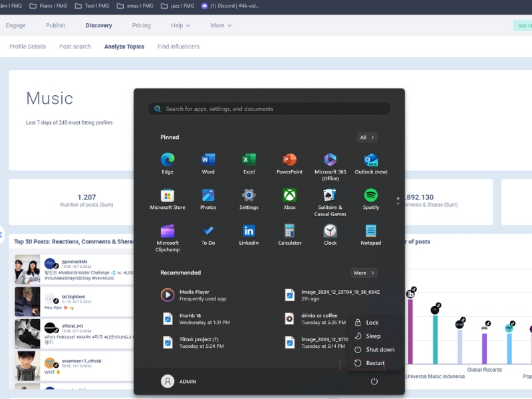Launch Calculator from pinned apps
The height and width of the screenshot is (399, 532).
coord(289,231)
